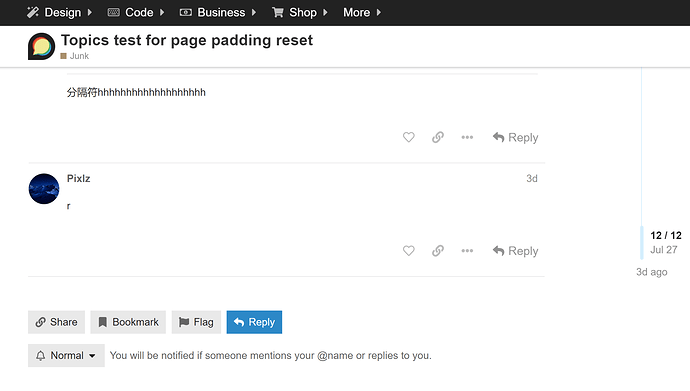
Task: Expand the arrow next to More
Action: click(x=378, y=12)
